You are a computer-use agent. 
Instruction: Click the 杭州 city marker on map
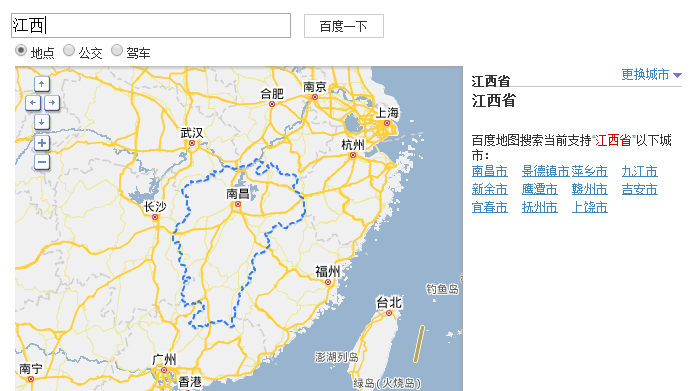352,155
